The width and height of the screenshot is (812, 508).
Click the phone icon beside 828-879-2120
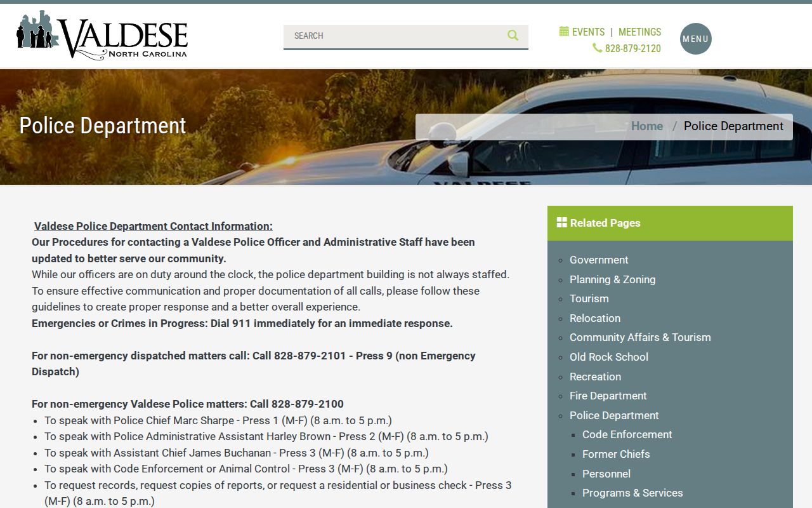[x=597, y=48]
